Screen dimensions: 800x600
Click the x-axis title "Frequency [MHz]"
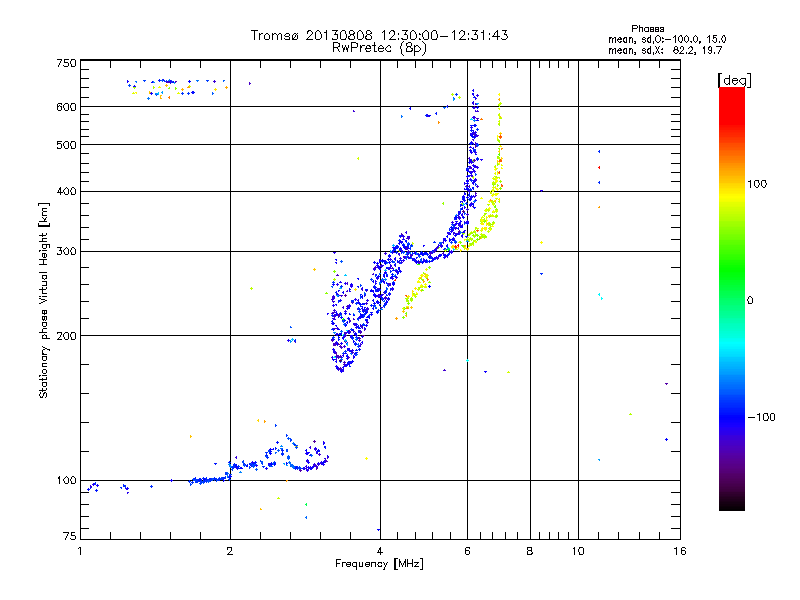pos(379,564)
